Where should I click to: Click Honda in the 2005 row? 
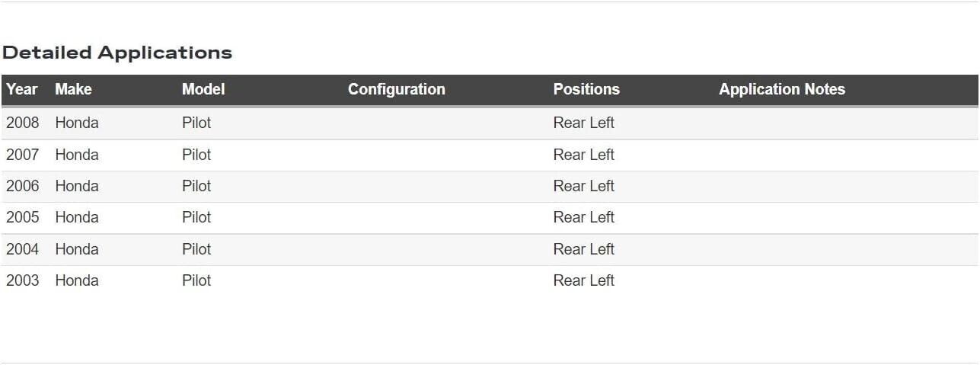[77, 217]
